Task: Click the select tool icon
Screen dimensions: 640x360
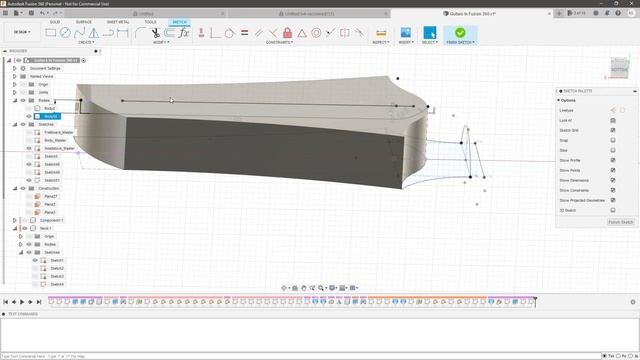Action: 429,33
